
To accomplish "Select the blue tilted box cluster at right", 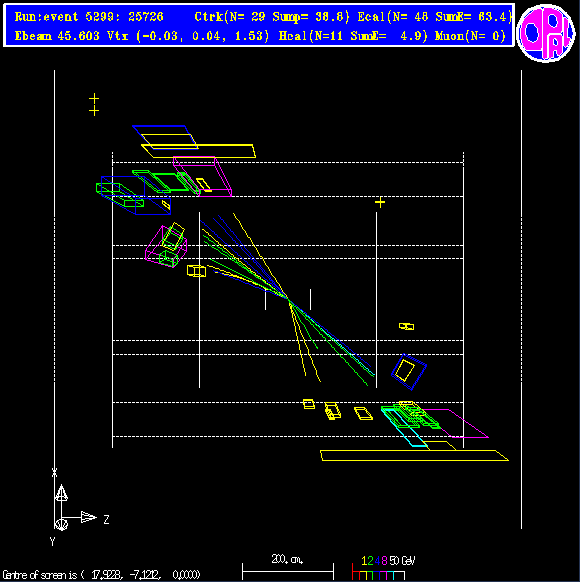I will [x=409, y=372].
